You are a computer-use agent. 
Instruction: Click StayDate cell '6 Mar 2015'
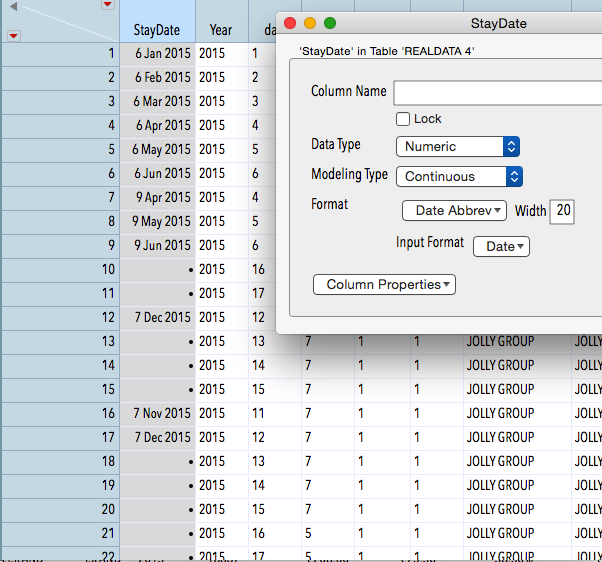[x=158, y=102]
